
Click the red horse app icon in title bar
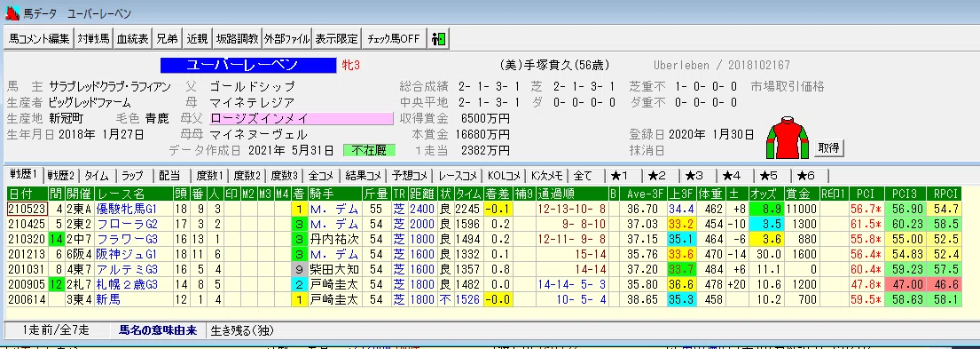[12, 12]
